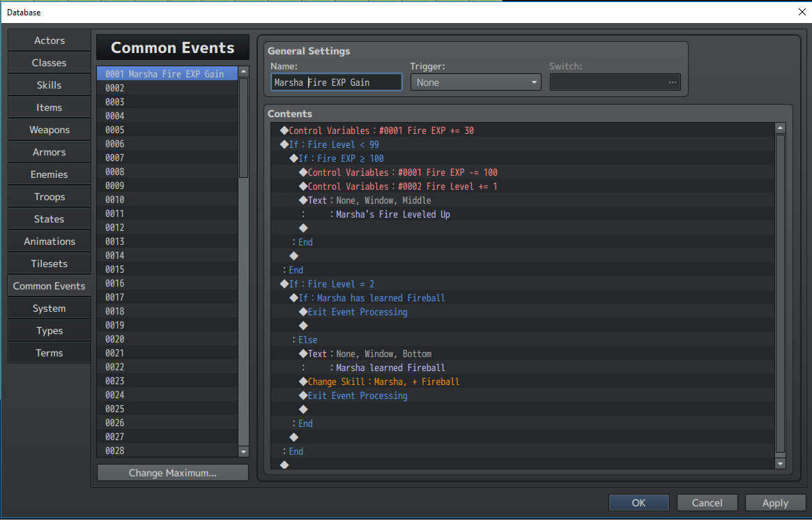Click the Cancel button

(x=707, y=503)
